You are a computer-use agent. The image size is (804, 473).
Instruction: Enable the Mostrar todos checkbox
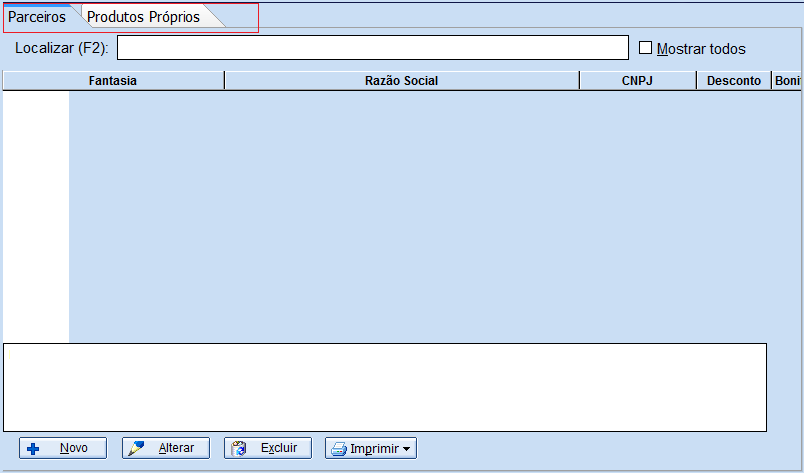click(645, 48)
